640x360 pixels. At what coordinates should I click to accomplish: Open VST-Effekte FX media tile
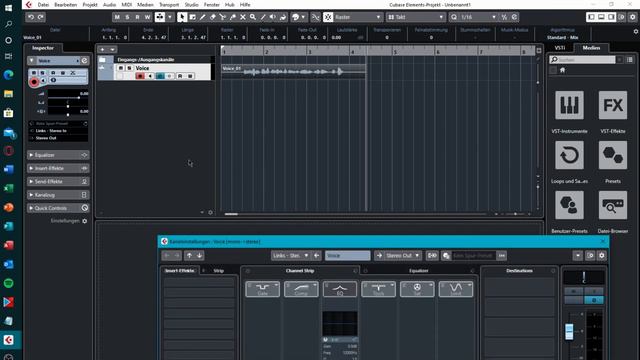click(x=613, y=105)
